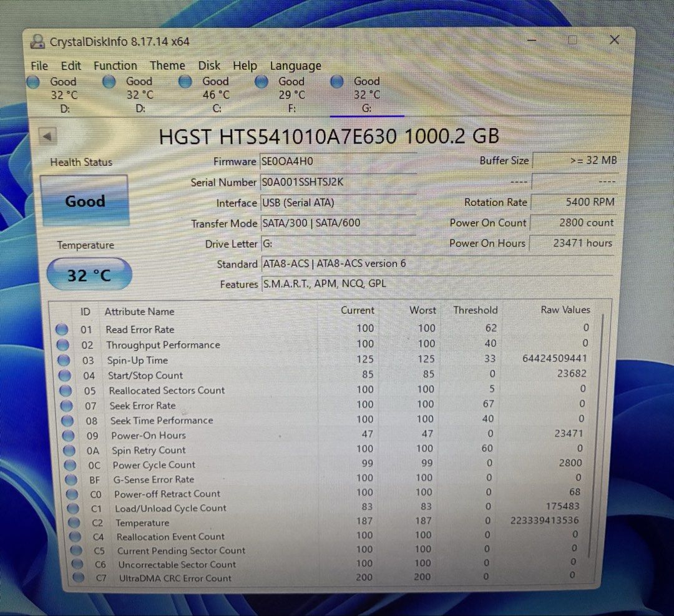Click the Power On Count value 2800 count
674x616 pixels.
[x=574, y=223]
